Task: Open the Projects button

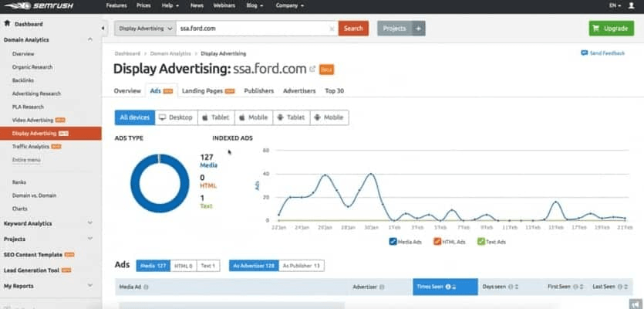Action: point(394,29)
